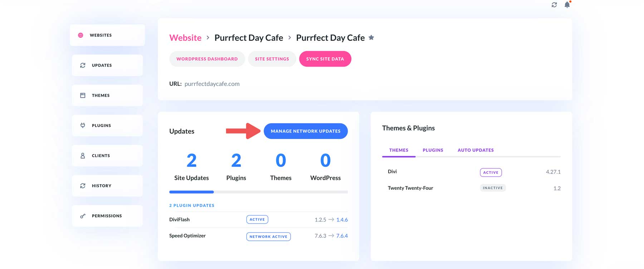Click the Themes icon in the left sidebar
This screenshot has width=644, height=269.
pos(82,95)
